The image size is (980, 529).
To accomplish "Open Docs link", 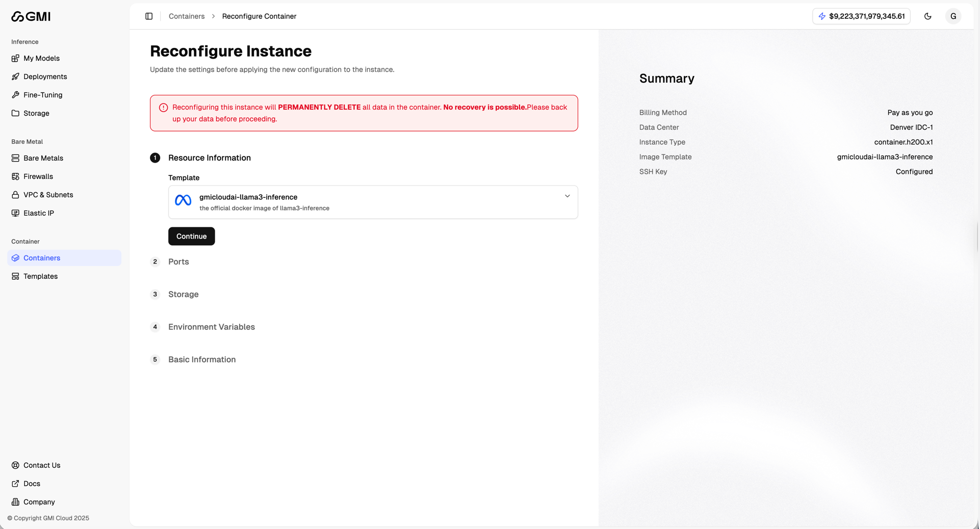I will click(x=64, y=484).
